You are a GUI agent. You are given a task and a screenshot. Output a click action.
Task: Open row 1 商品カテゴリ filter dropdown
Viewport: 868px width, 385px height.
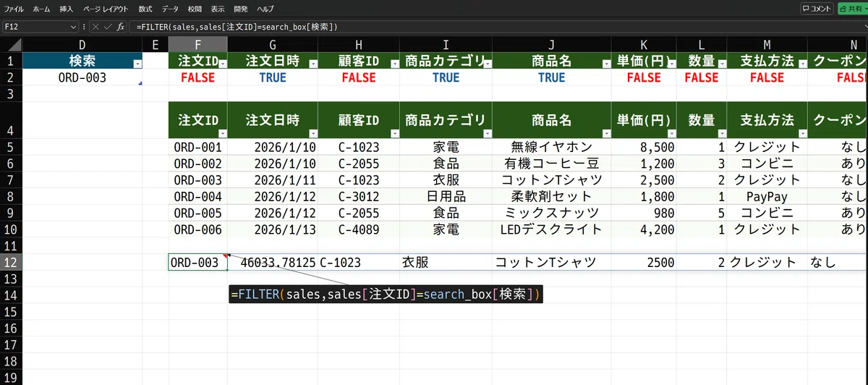coord(486,64)
